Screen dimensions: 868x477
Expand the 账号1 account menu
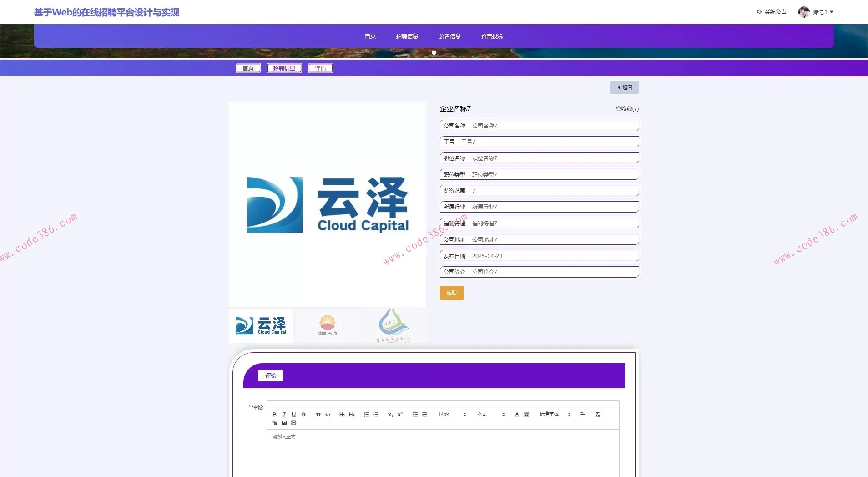(821, 12)
